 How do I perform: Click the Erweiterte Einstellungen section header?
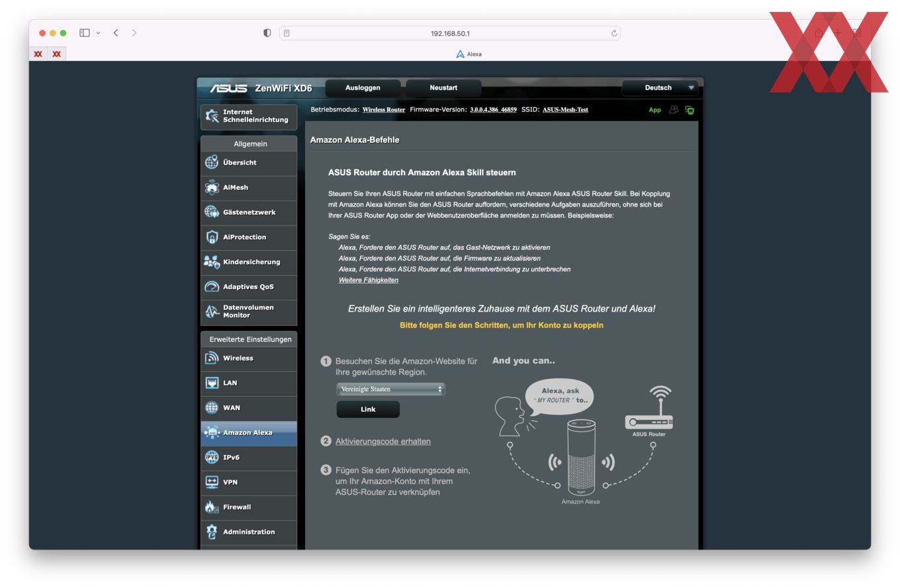coord(250,339)
